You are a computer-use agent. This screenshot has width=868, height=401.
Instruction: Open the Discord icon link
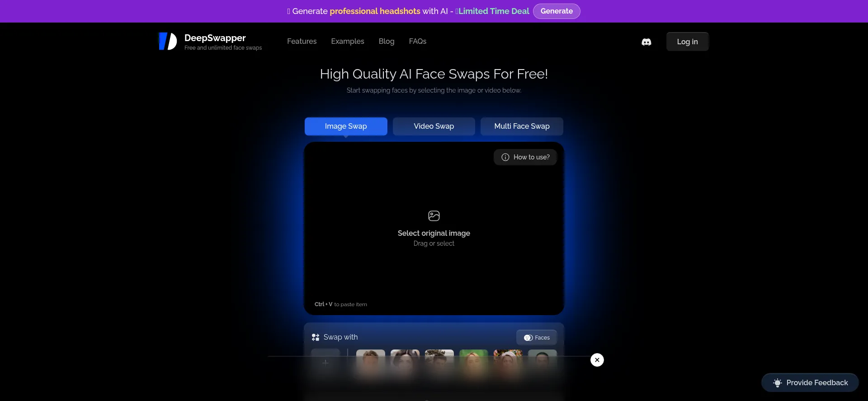pos(646,42)
